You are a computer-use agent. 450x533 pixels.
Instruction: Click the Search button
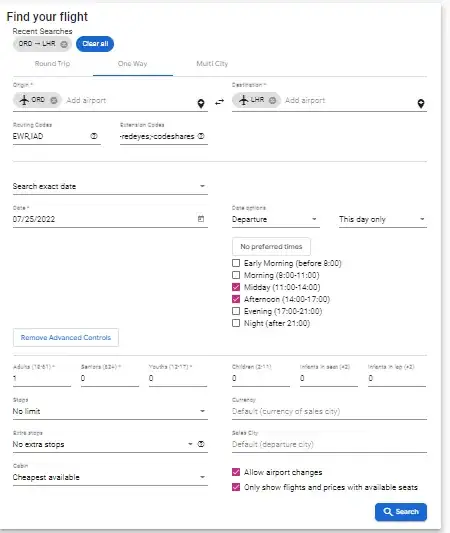pos(401,512)
